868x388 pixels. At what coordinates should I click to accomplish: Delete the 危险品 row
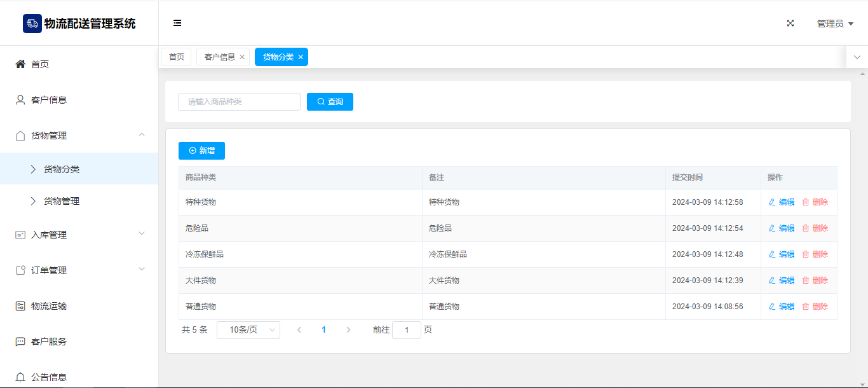pos(815,228)
